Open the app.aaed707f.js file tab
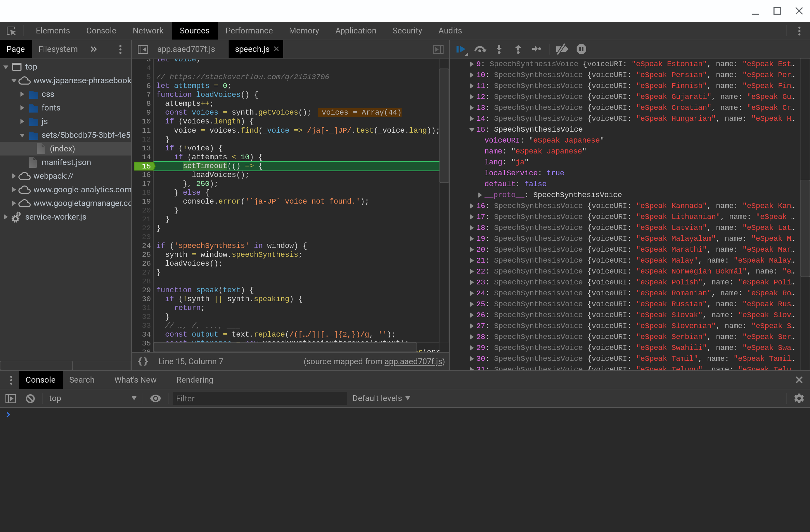This screenshot has width=810, height=532. click(186, 49)
